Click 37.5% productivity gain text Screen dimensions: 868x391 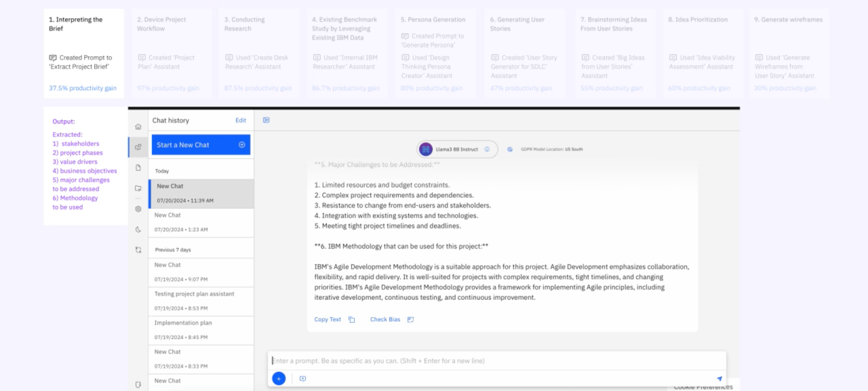tap(83, 88)
